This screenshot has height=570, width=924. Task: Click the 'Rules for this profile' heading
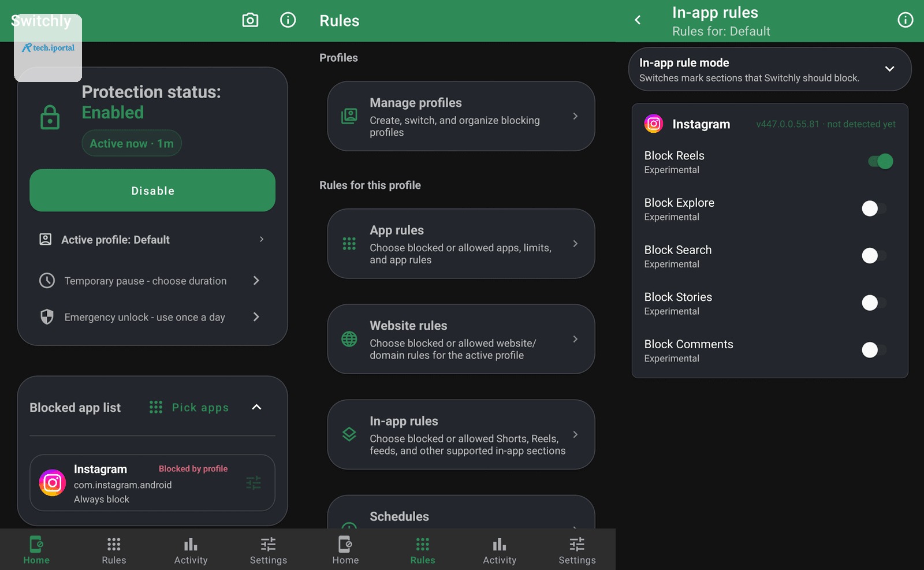370,185
